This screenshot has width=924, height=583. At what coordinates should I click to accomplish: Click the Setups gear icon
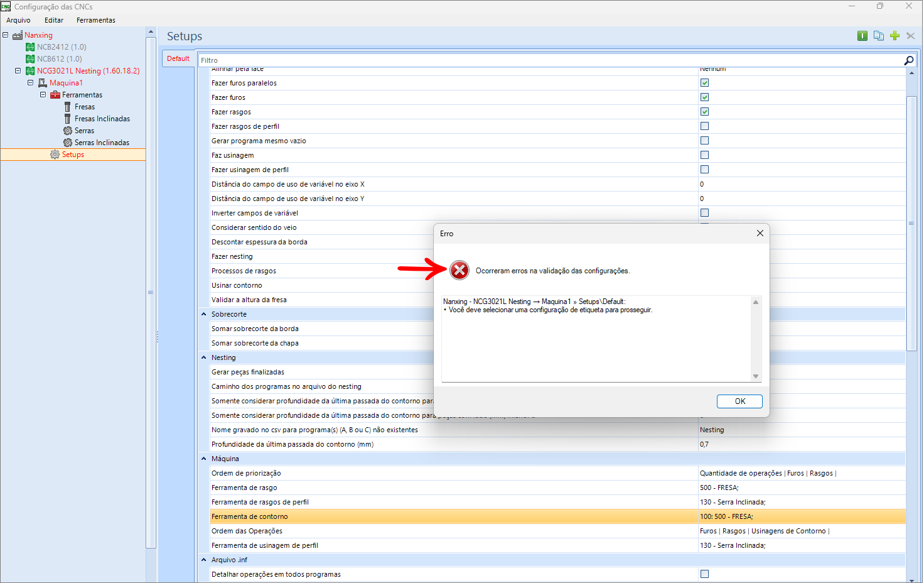tap(55, 155)
